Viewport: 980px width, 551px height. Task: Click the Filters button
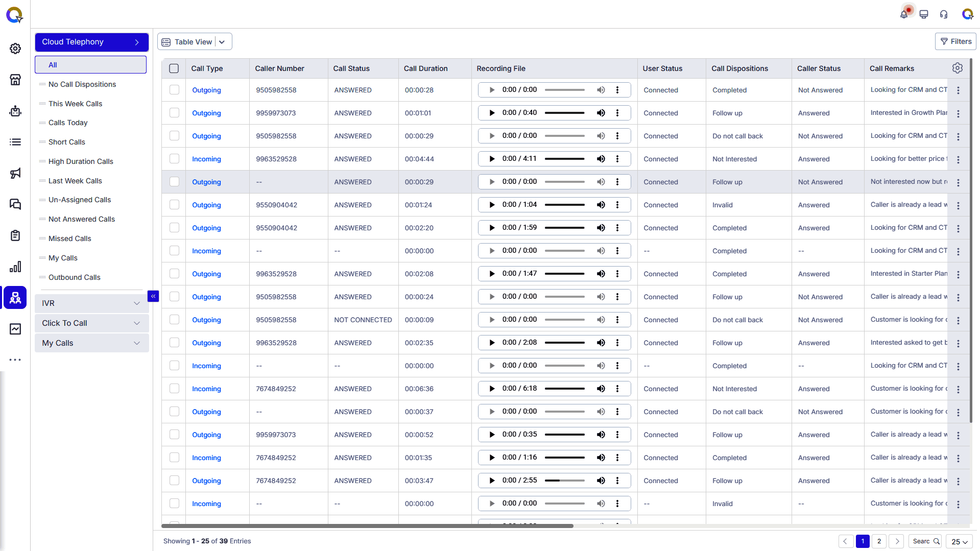[x=955, y=42]
